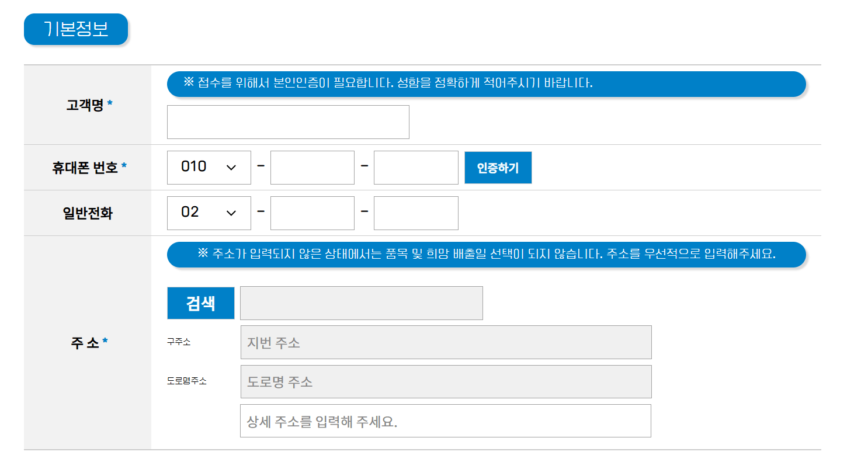Click the 인증하기 verification button
This screenshot has height=469, width=868.
pyautogui.click(x=498, y=167)
